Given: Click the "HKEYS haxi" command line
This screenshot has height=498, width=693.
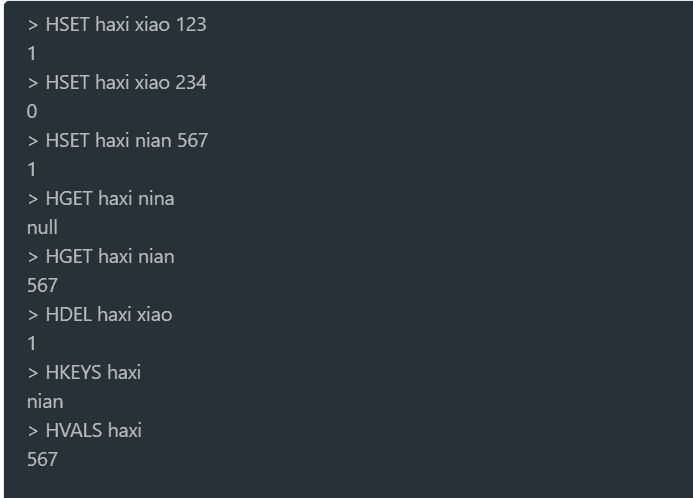Looking at the screenshot, I should coord(84,373).
